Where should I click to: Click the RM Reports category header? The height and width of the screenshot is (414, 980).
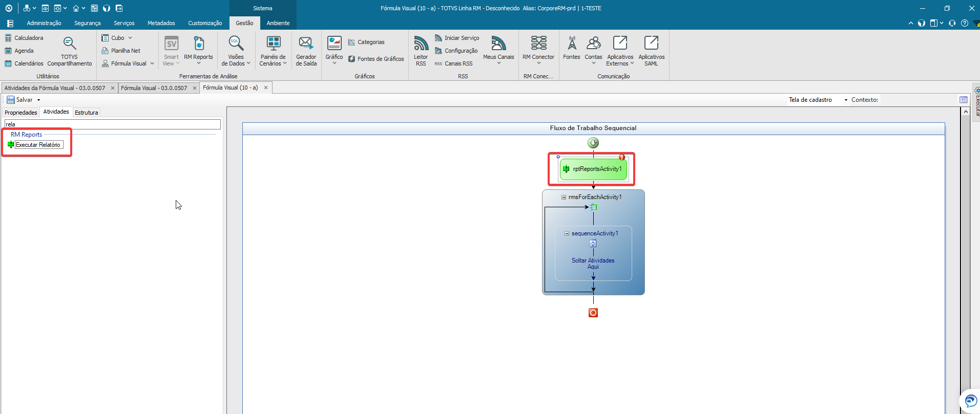pyautogui.click(x=27, y=135)
